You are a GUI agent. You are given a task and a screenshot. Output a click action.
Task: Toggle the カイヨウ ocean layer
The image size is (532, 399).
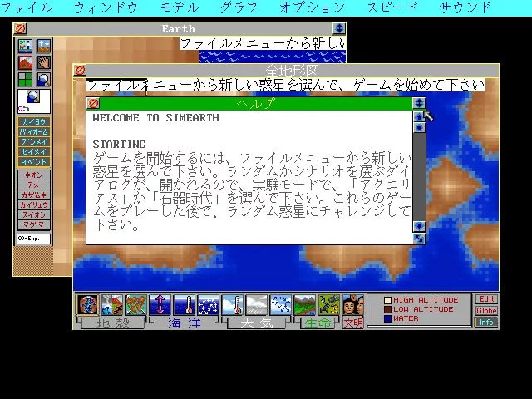click(34, 122)
